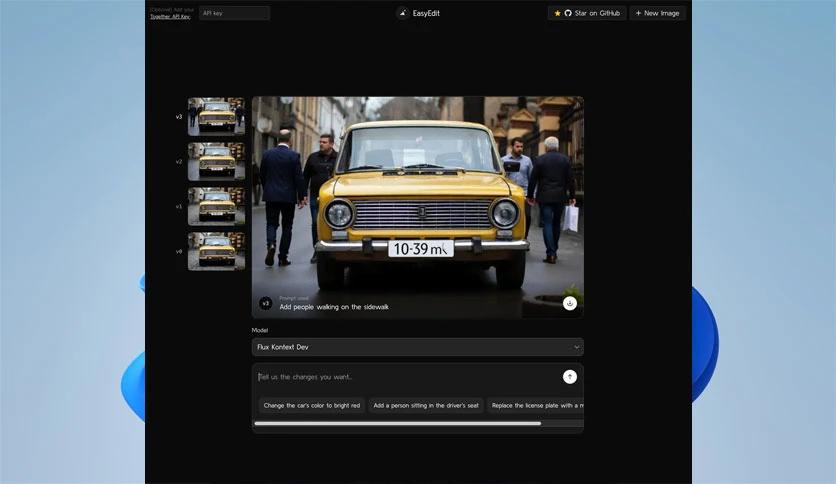The image size is (836, 484).
Task: Choose suggestion 'Add a person sitting in the driver's seat'
Action: click(426, 406)
